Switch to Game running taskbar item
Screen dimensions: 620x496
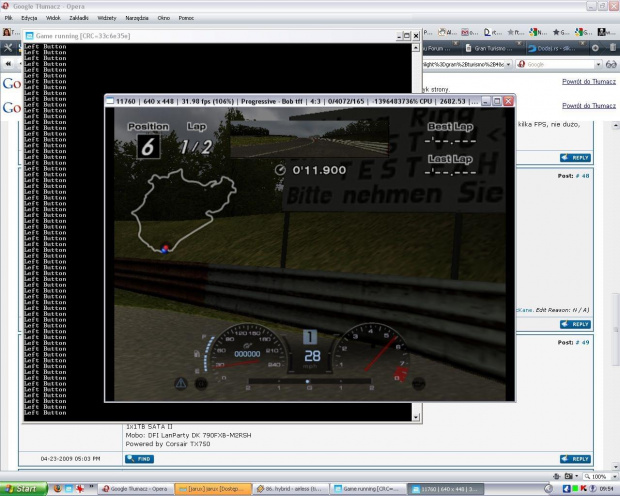368,489
